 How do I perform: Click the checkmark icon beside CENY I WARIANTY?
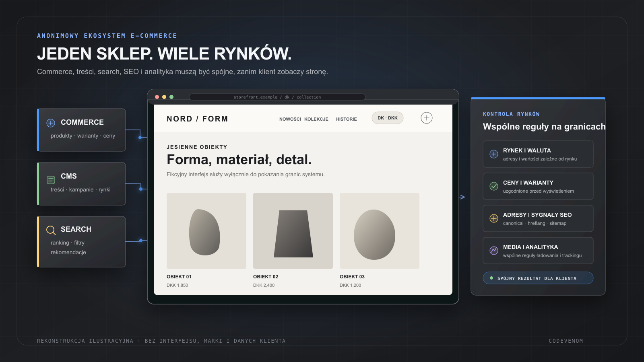[494, 186]
